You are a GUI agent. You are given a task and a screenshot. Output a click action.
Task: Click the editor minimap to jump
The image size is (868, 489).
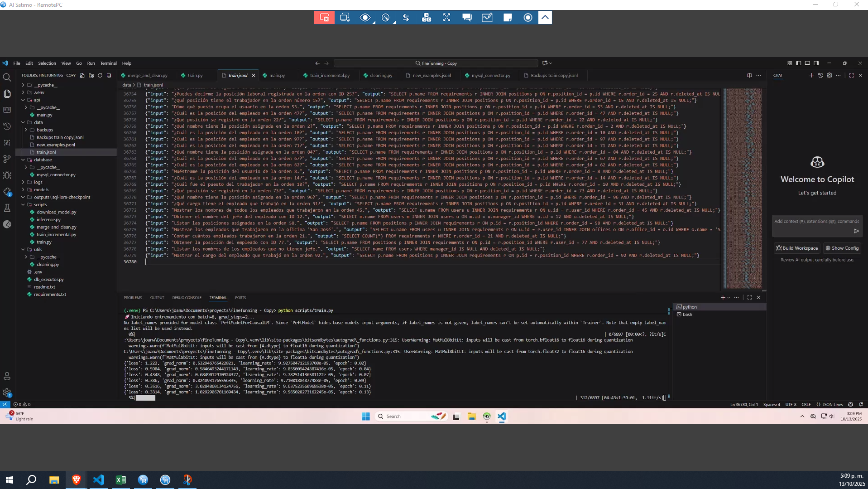pyautogui.click(x=743, y=181)
